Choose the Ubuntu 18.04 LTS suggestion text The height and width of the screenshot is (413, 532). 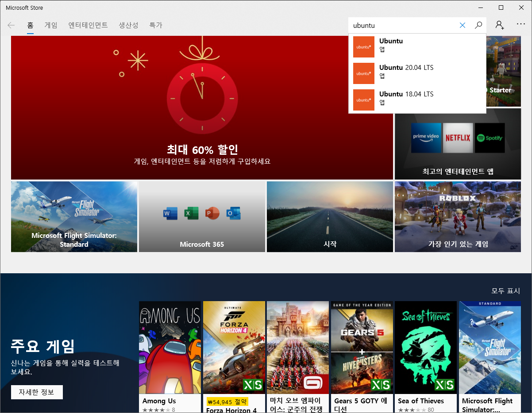pos(406,94)
